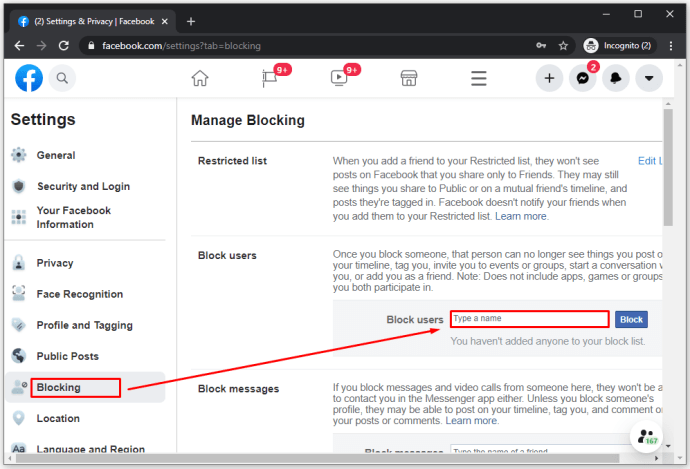Open Privacy settings
The width and height of the screenshot is (690, 469).
tap(55, 263)
